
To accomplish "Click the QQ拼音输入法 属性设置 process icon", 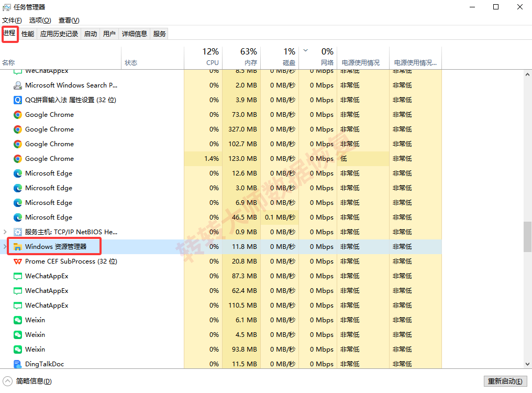I will click(18, 100).
